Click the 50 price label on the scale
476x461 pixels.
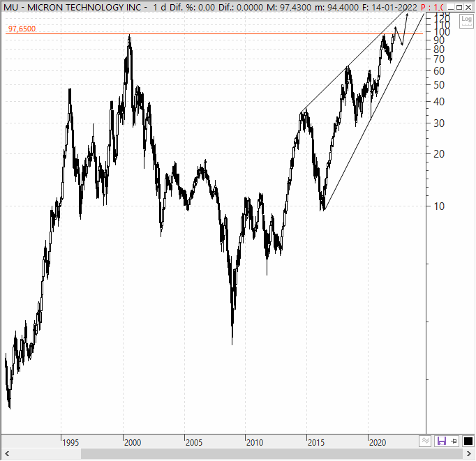click(x=439, y=85)
